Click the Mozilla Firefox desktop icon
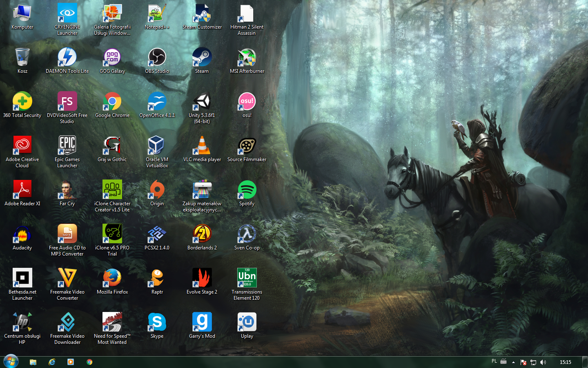Screen dimensions: 588x368 112,281
